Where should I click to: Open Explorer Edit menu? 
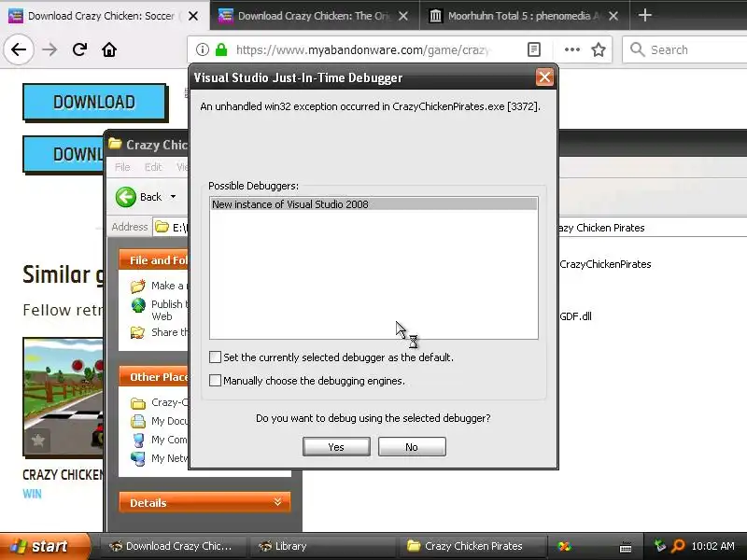pyautogui.click(x=153, y=167)
